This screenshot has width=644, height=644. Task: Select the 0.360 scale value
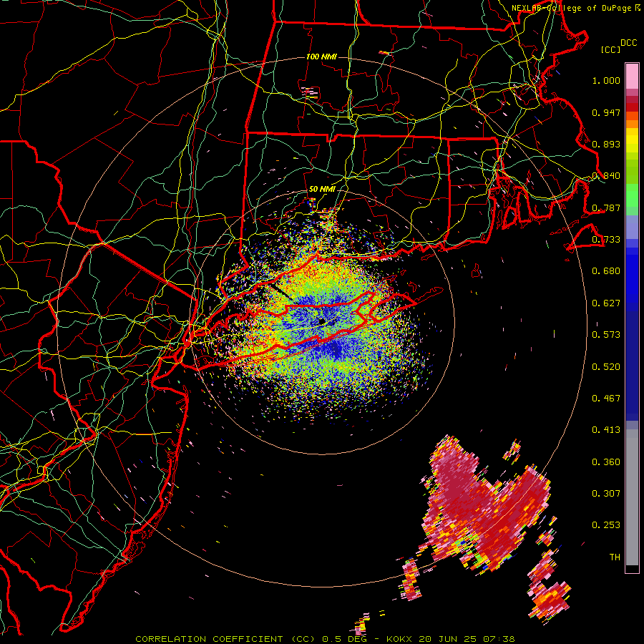pos(606,462)
